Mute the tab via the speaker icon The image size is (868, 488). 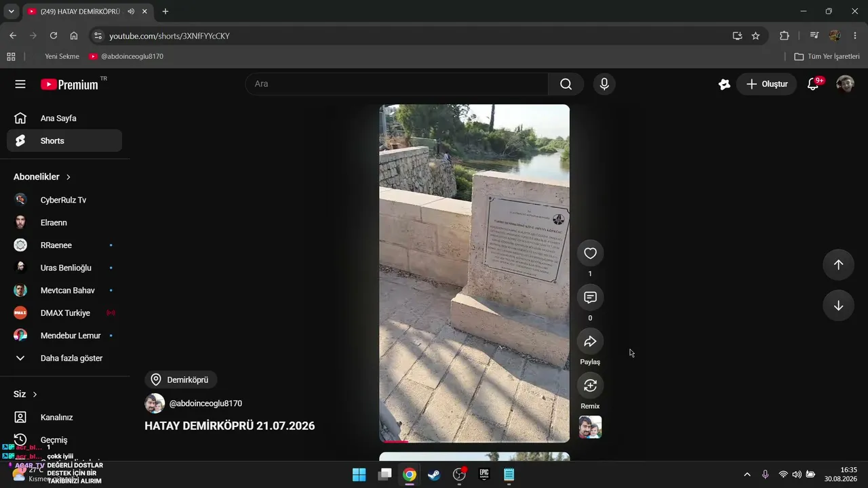click(131, 12)
